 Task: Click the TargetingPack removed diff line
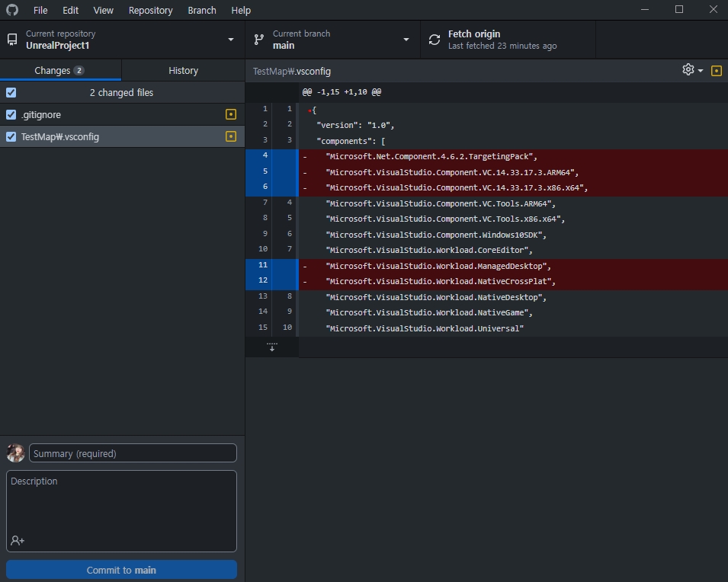(x=513, y=156)
